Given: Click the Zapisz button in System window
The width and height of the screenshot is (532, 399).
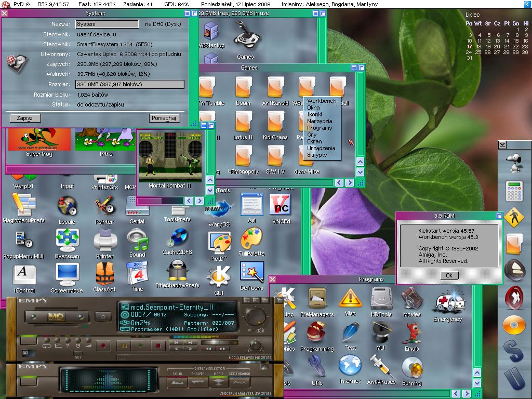Looking at the screenshot, I should [x=25, y=118].
